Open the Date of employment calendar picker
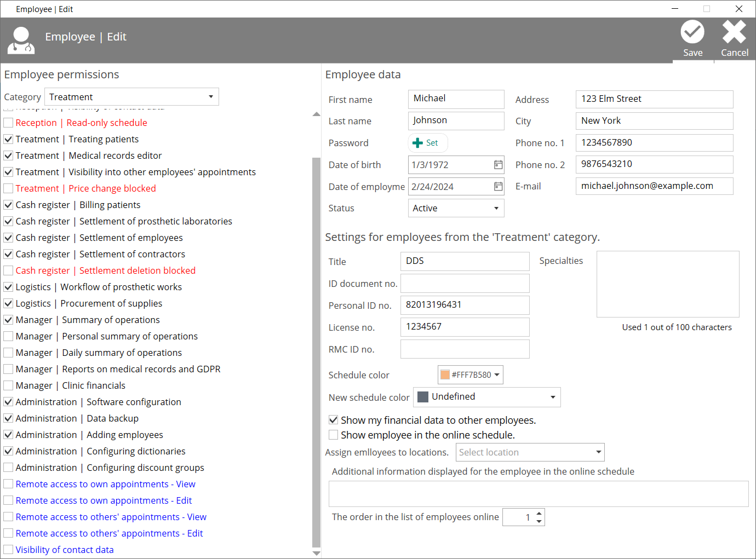The width and height of the screenshot is (756, 559). pos(498,187)
